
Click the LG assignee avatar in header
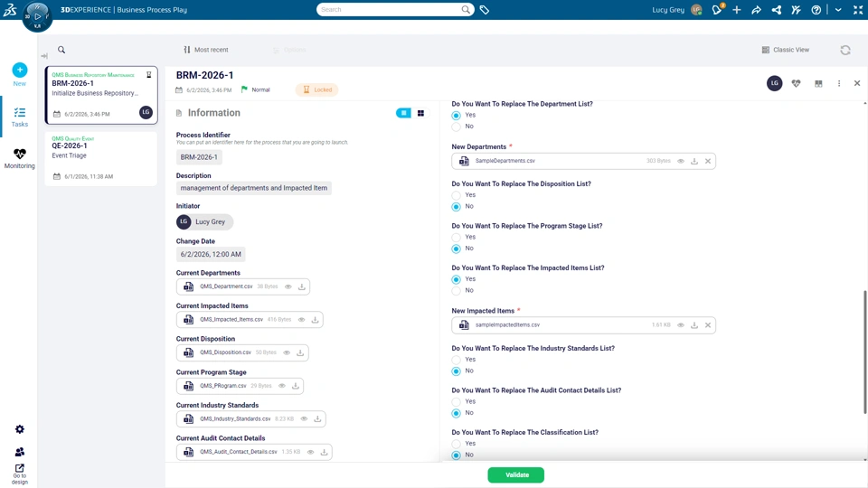775,83
